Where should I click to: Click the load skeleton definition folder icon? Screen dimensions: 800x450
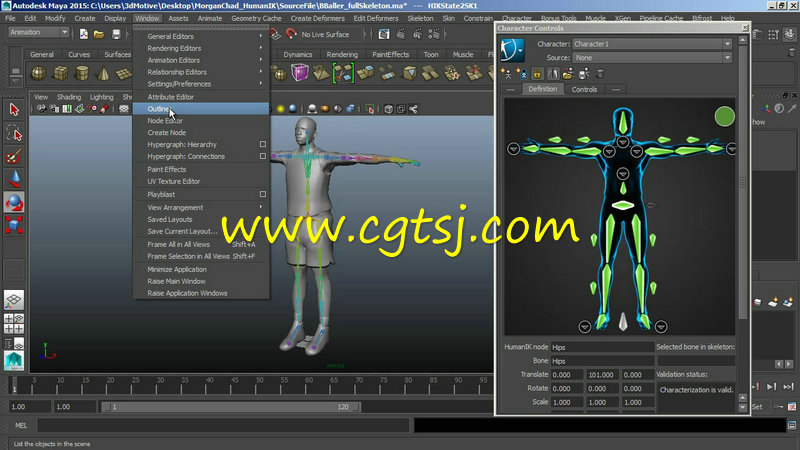567,74
